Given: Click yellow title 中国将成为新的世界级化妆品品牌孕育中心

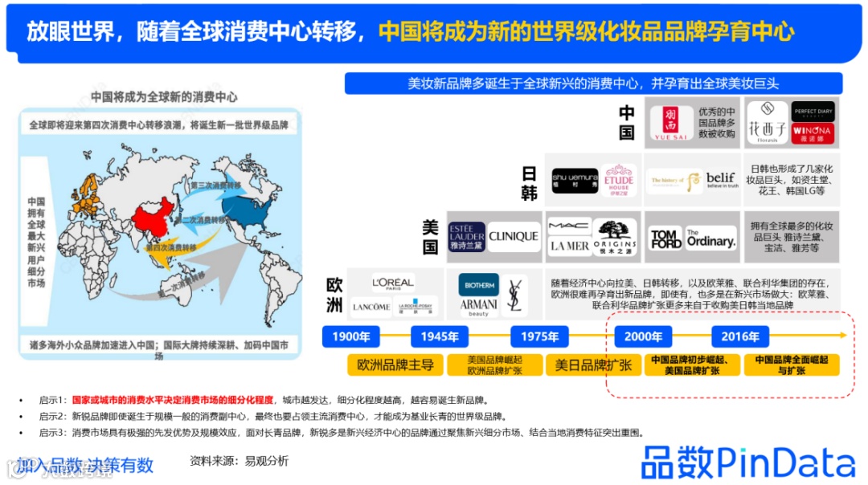Looking at the screenshot, I should 587,31.
